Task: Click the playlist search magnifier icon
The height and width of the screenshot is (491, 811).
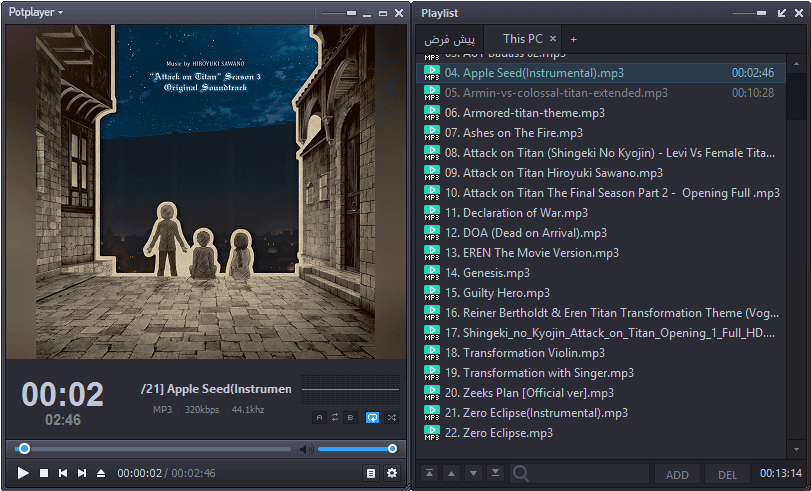Action: click(521, 473)
